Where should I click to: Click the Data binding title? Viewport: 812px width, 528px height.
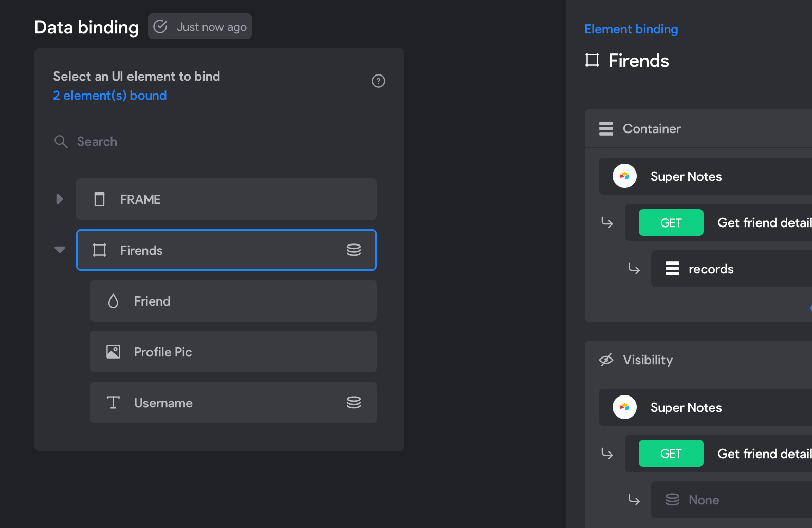[86, 27]
